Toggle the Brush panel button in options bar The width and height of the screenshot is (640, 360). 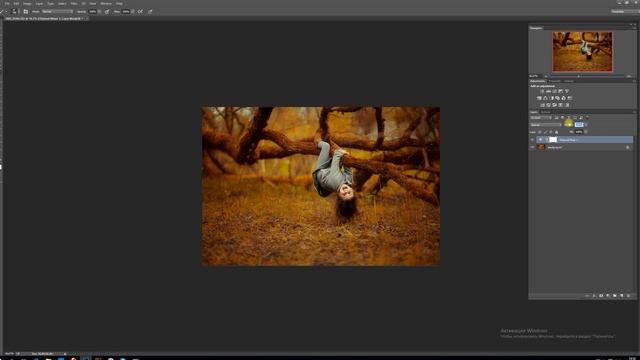coord(25,11)
